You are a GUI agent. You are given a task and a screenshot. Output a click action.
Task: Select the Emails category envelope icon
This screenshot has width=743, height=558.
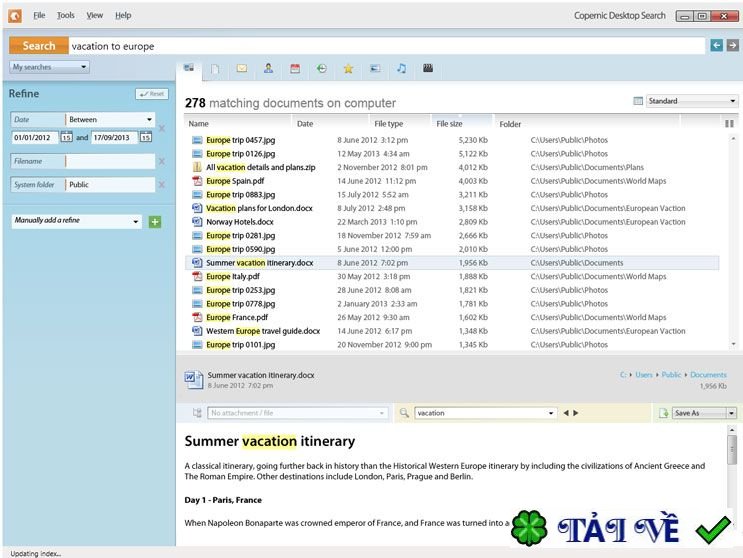[241, 69]
